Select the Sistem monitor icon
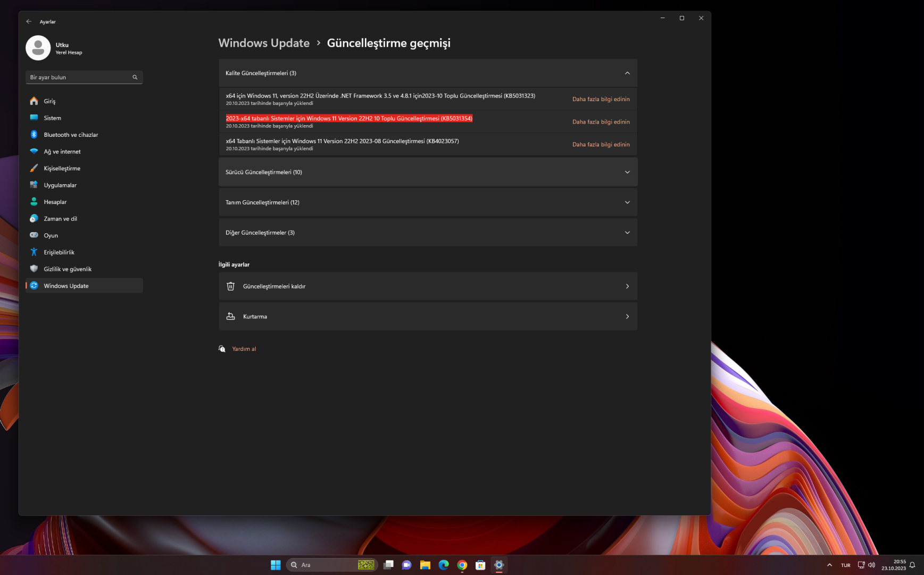The height and width of the screenshot is (575, 924). (34, 118)
